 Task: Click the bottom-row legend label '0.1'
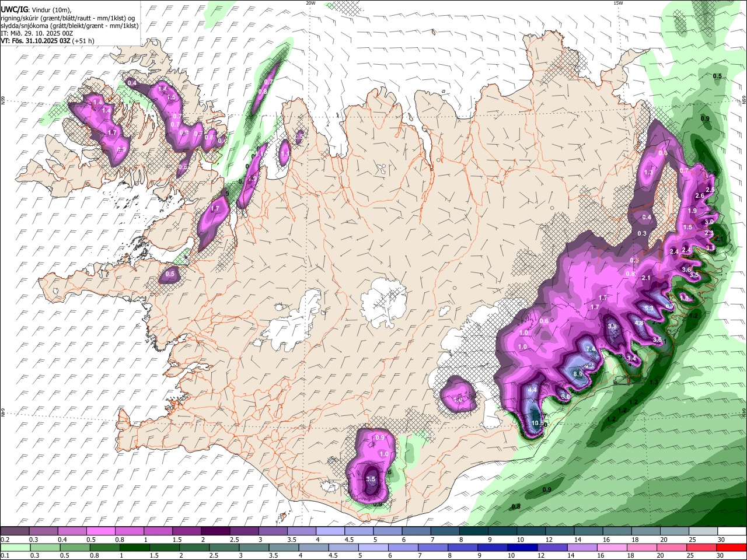[5, 556]
